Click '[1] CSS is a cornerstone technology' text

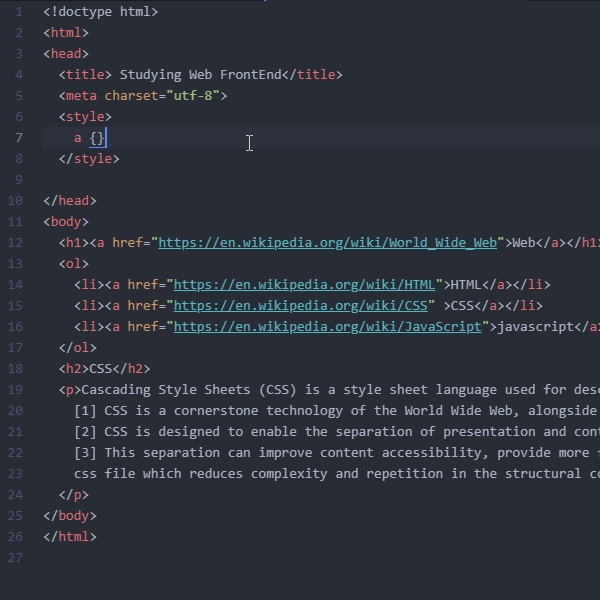click(208, 411)
